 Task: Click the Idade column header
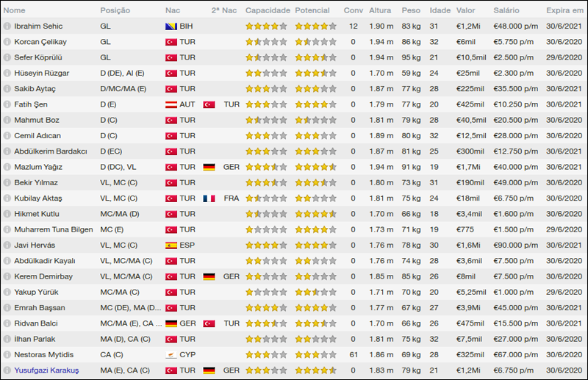pyautogui.click(x=440, y=11)
